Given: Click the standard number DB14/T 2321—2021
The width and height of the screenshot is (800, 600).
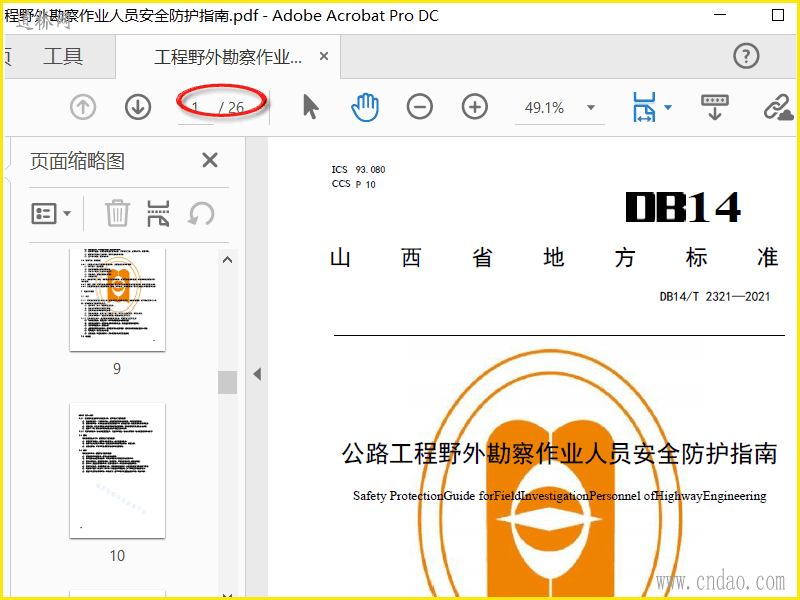Looking at the screenshot, I should click(715, 296).
